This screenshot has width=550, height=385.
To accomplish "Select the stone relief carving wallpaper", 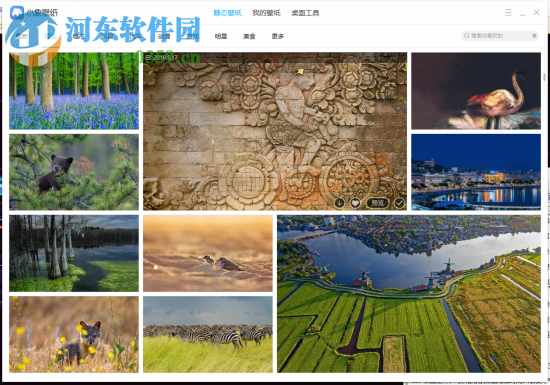I will click(x=275, y=131).
